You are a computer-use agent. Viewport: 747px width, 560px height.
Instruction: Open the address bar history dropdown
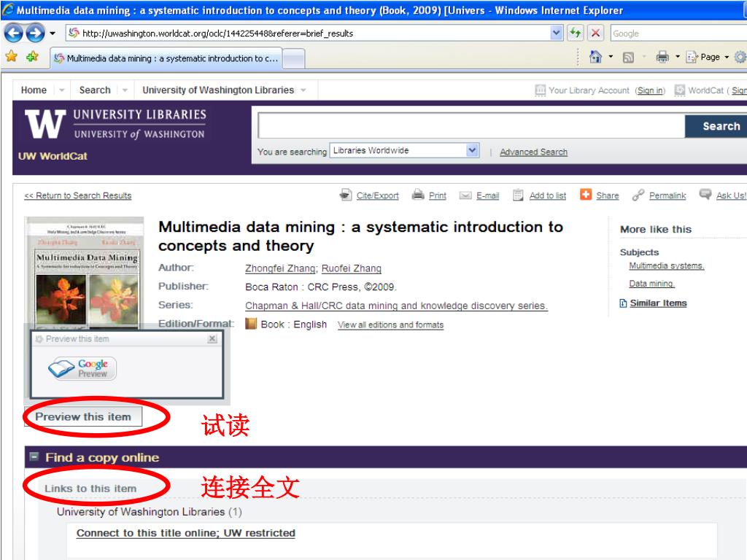click(557, 33)
